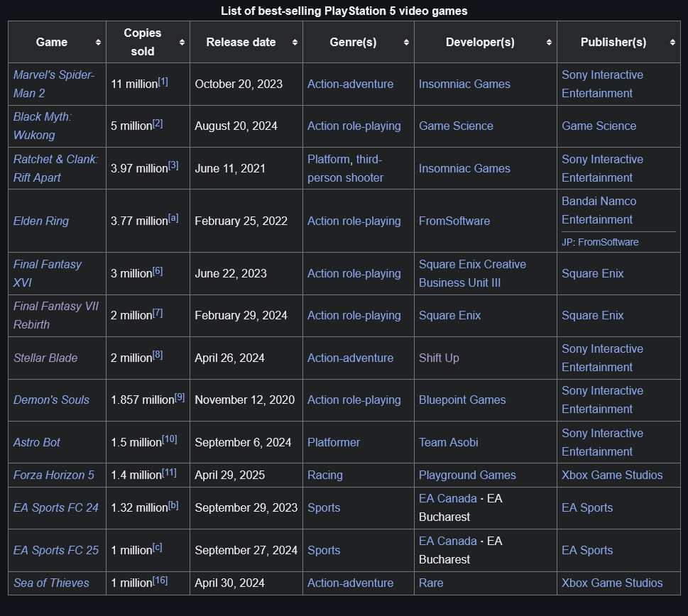Image resolution: width=688 pixels, height=616 pixels.
Task: Open Ratchet & Clank: Rift Apart link
Action: [55, 168]
